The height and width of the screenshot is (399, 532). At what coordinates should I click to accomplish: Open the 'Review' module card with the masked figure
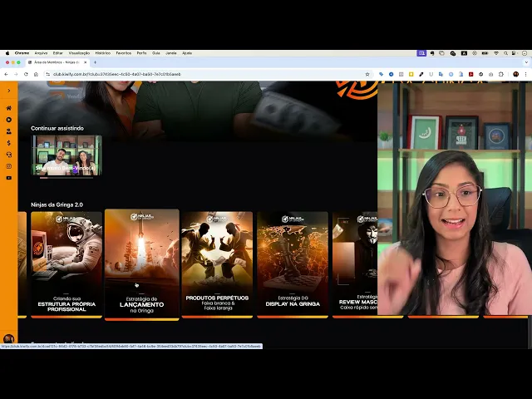click(355, 264)
